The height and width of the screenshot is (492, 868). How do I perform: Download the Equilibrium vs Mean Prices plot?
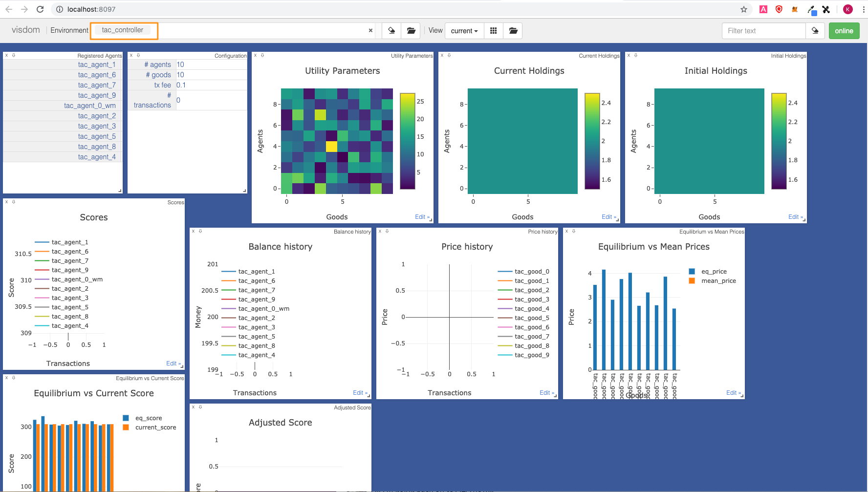(x=574, y=231)
